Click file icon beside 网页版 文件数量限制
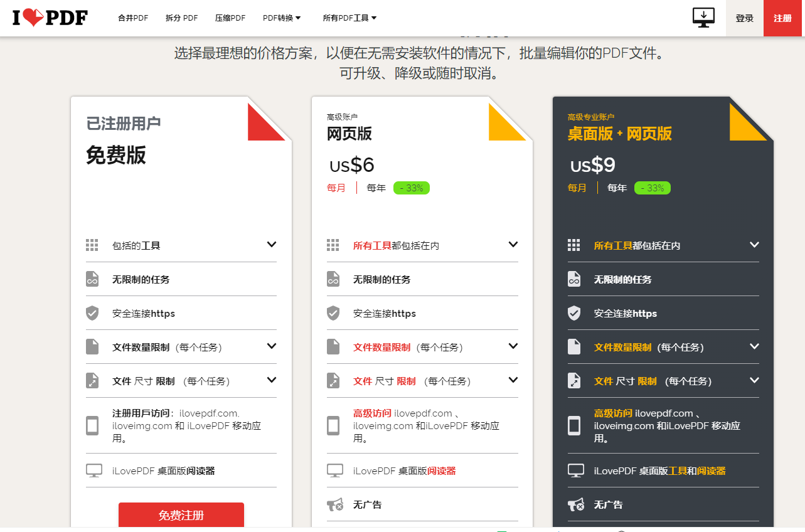Screen dimensions: 805x532 333,347
